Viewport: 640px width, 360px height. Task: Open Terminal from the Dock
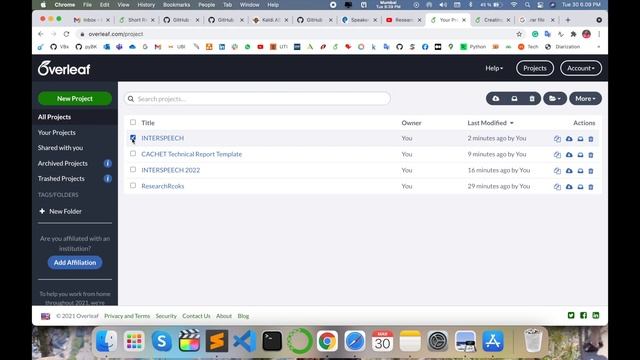(x=272, y=341)
